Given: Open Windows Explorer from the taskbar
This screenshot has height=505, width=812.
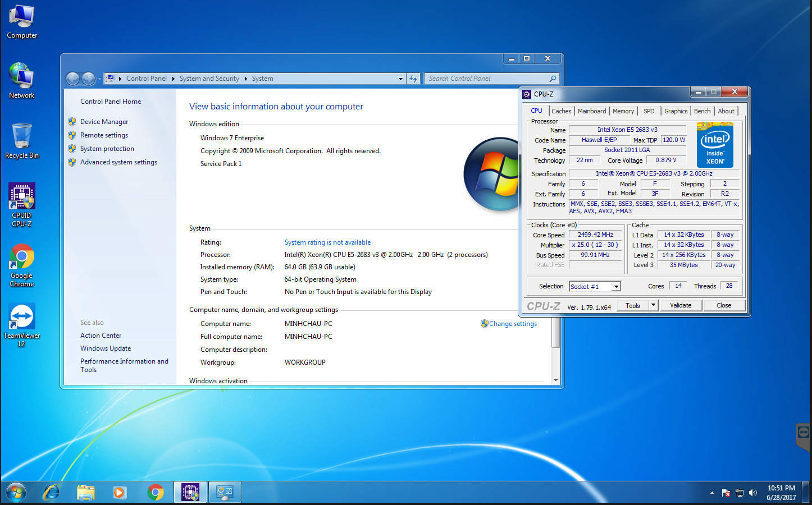Looking at the screenshot, I should click(x=86, y=493).
